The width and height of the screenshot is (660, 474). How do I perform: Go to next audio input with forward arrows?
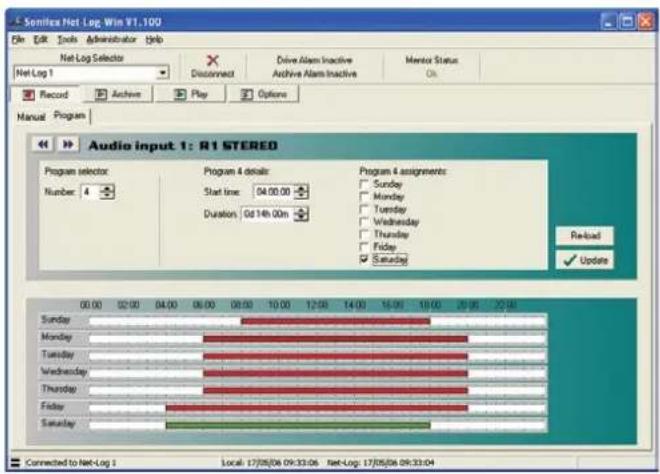(68, 144)
